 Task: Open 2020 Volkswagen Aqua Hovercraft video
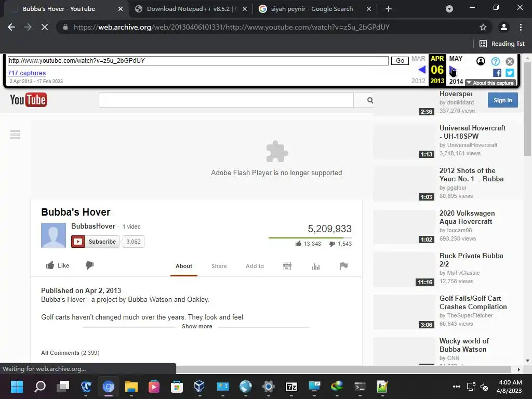point(467,217)
